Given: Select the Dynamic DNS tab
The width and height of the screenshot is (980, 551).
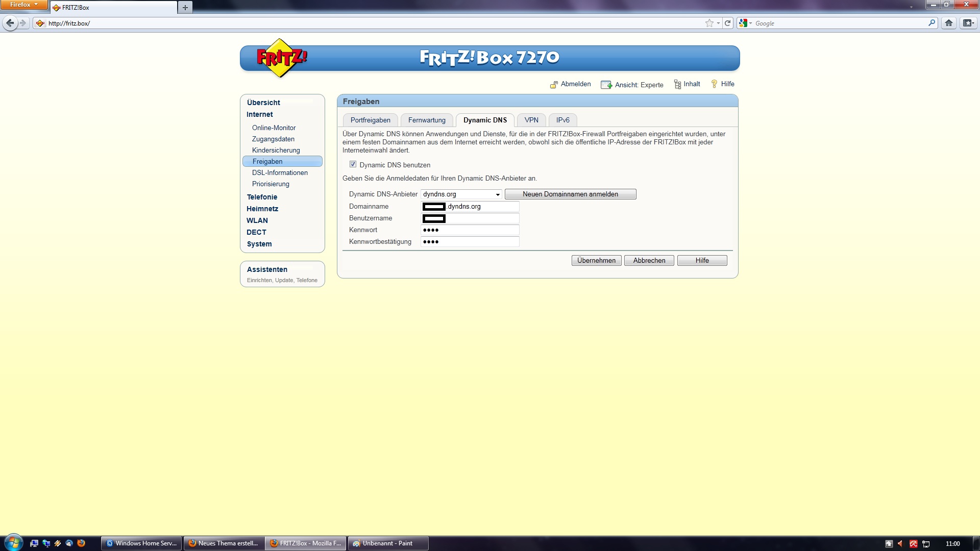Looking at the screenshot, I should [485, 120].
